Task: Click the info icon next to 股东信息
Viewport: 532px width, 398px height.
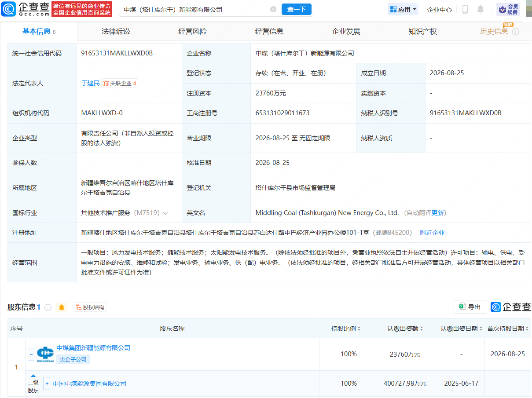Action: 48,307
